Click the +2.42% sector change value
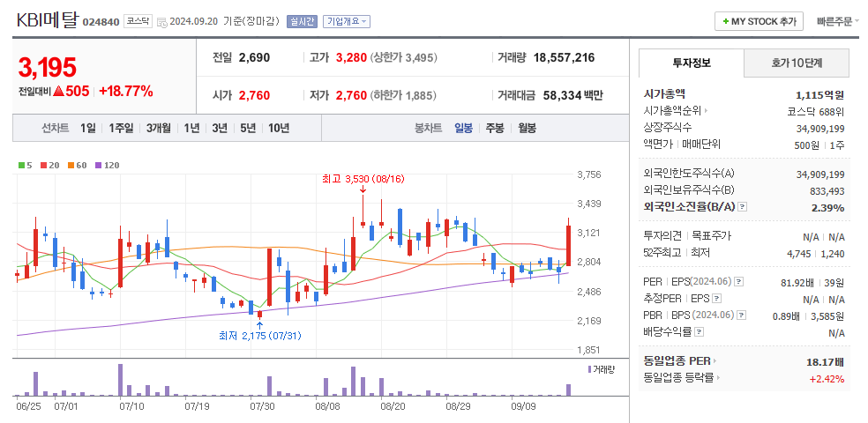Viewport: 868px width, 423px height. point(827,379)
